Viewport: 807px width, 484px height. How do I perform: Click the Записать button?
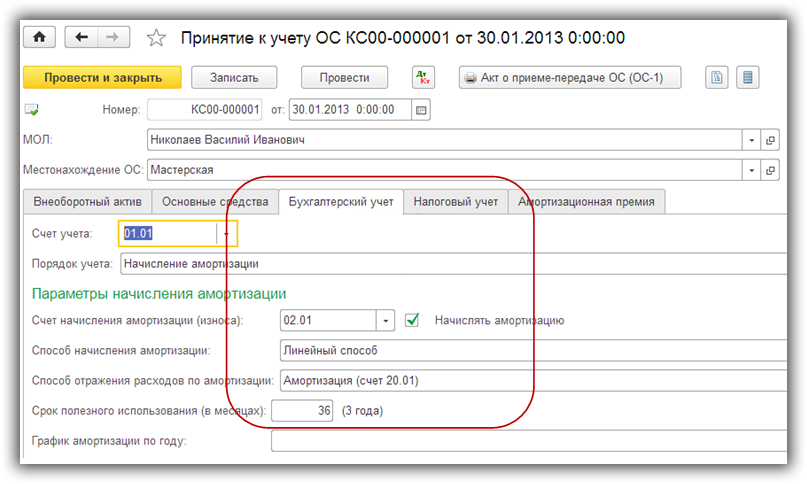click(234, 78)
